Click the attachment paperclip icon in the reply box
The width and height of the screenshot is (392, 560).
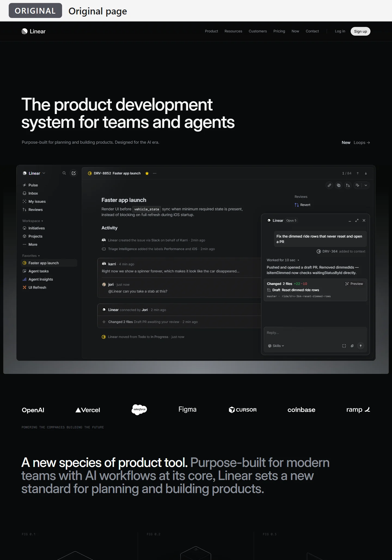pos(352,346)
